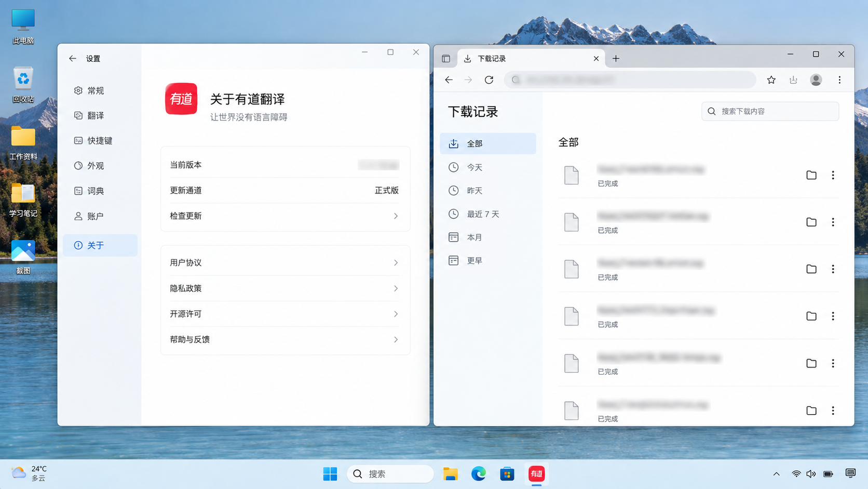868x489 pixels.
Task: Open more options for fifth download
Action: [833, 363]
